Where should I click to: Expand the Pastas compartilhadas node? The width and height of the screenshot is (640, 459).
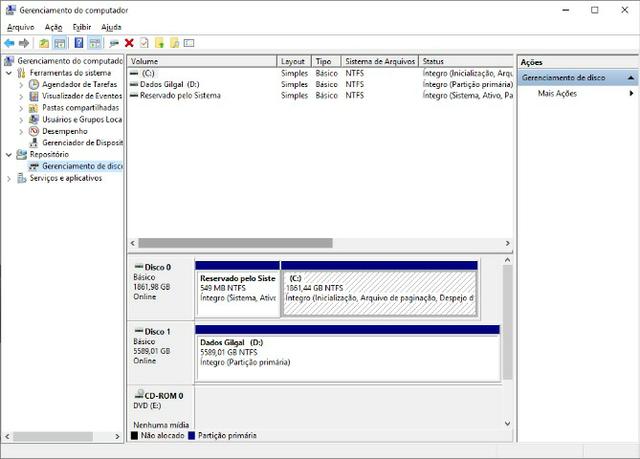(21, 108)
